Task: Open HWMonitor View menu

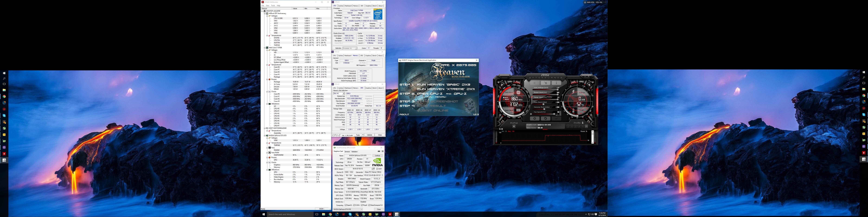Action: 268,5
